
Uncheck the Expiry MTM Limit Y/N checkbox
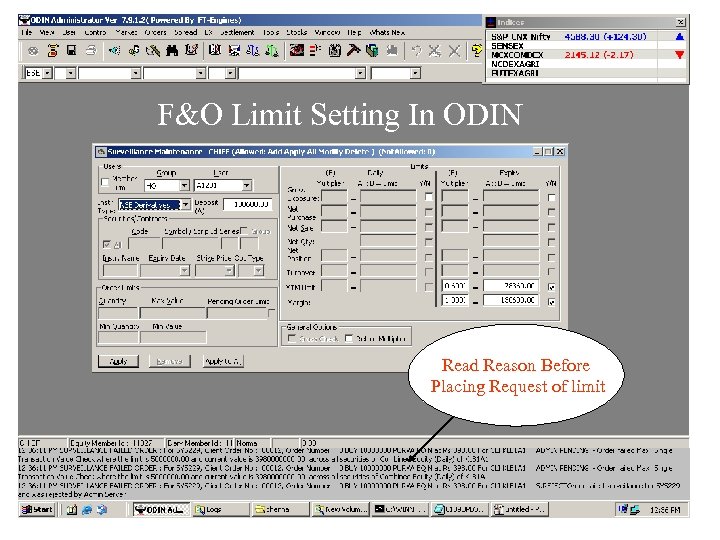[x=551, y=287]
